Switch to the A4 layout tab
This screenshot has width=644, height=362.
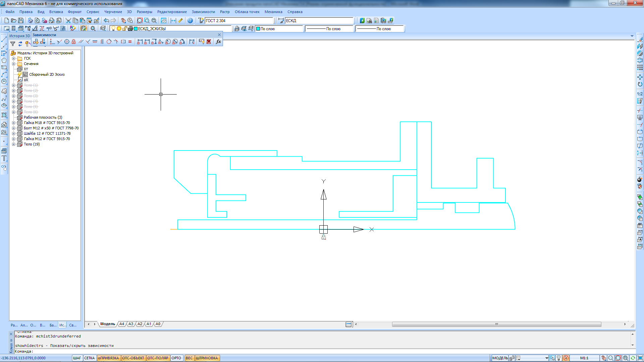(x=122, y=324)
